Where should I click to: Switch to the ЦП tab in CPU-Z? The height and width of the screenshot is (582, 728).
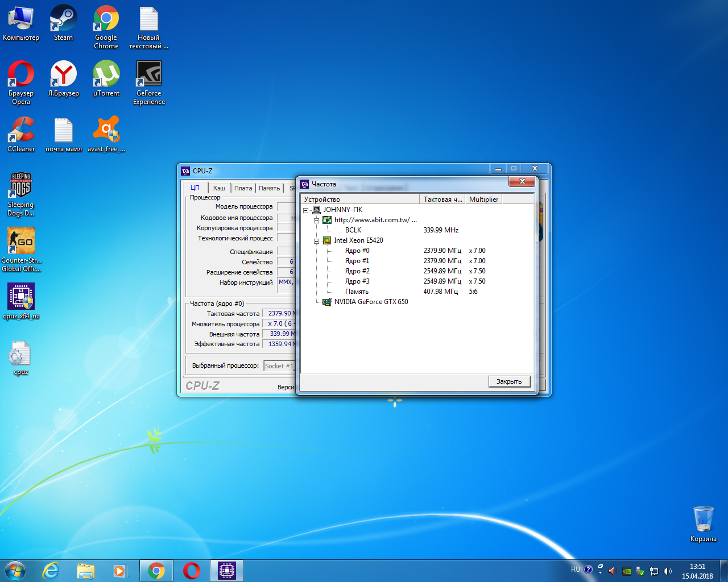pos(195,188)
